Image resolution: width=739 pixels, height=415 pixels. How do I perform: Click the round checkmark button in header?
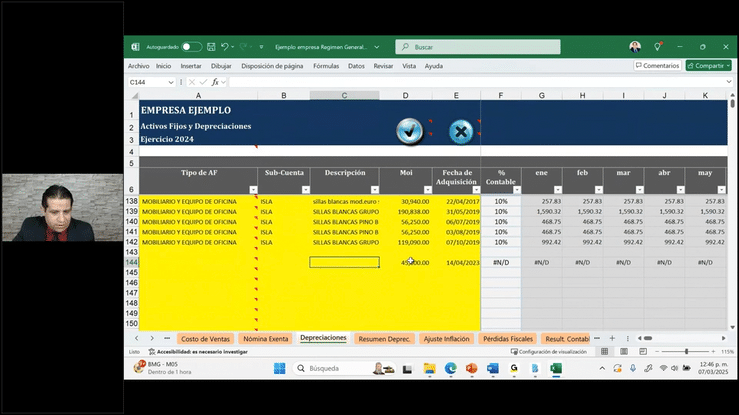409,130
